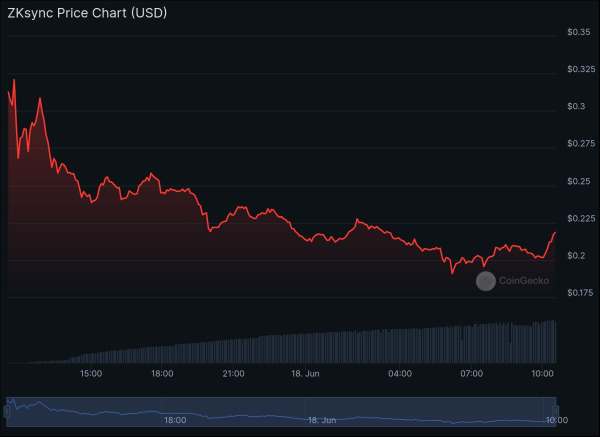Click the $0.2 price axis label
The image size is (600, 437).
576,256
